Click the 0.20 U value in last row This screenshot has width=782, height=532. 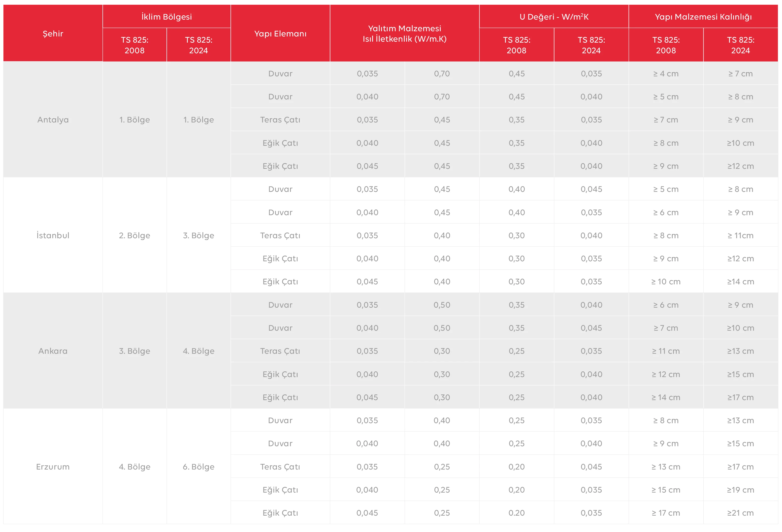517,513
